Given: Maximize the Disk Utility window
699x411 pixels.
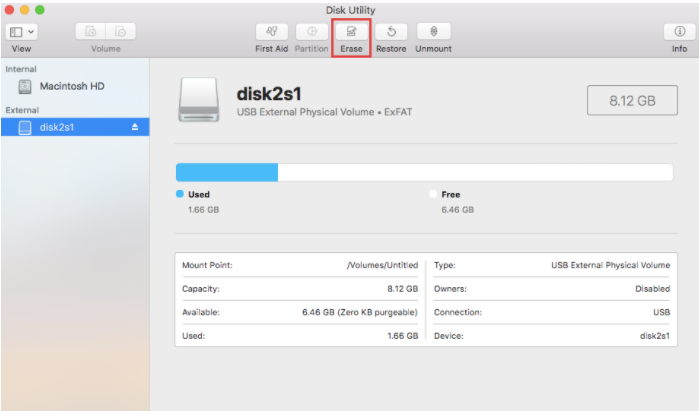Looking at the screenshot, I should tap(40, 10).
